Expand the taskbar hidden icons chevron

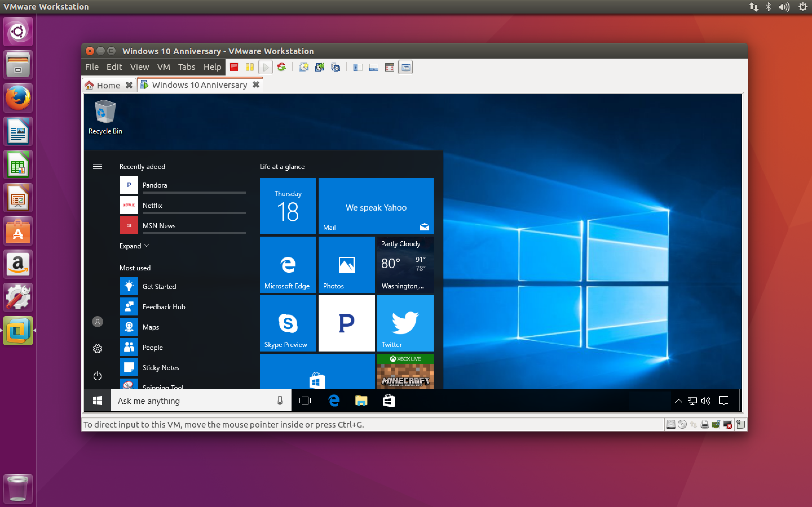pos(678,401)
